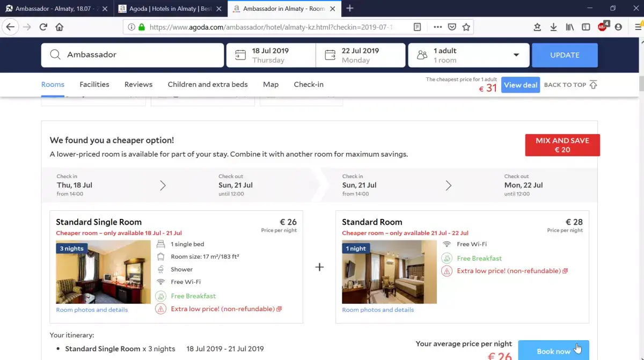
Task: Click the browser forward arrow
Action: [27, 27]
